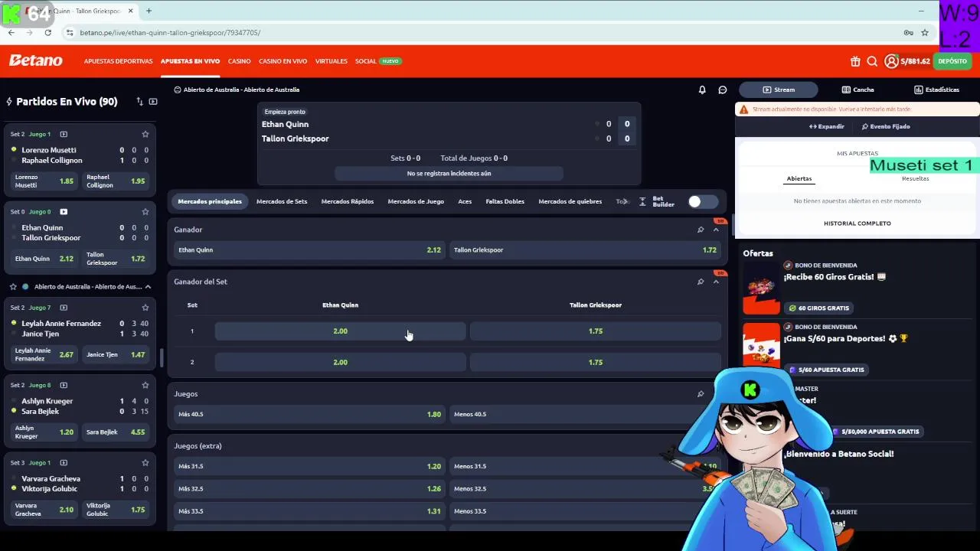Open Virtuales menu item
Viewport: 980px width, 551px height.
point(331,61)
